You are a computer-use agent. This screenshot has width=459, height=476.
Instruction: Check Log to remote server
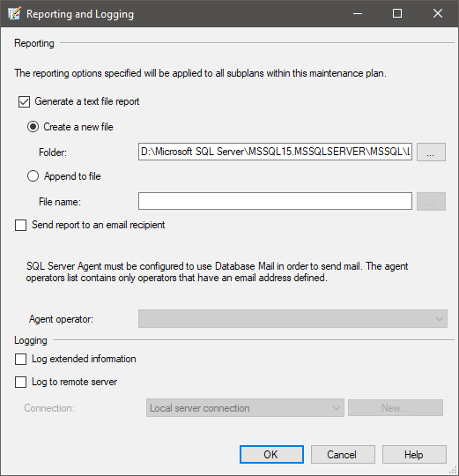pos(20,382)
